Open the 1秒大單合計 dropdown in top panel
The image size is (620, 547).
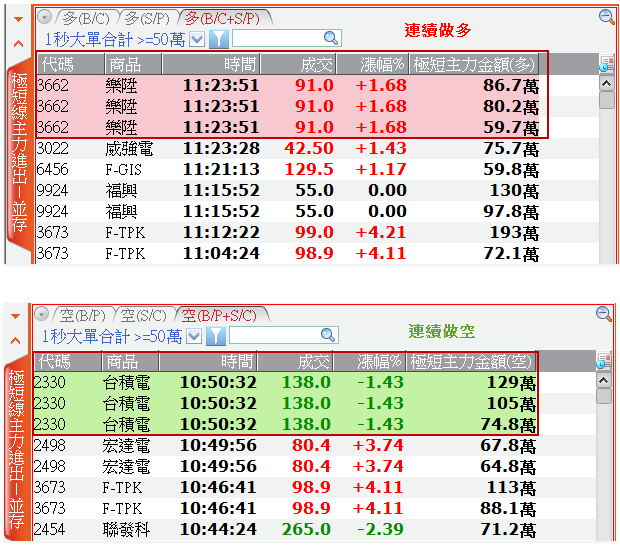196,38
